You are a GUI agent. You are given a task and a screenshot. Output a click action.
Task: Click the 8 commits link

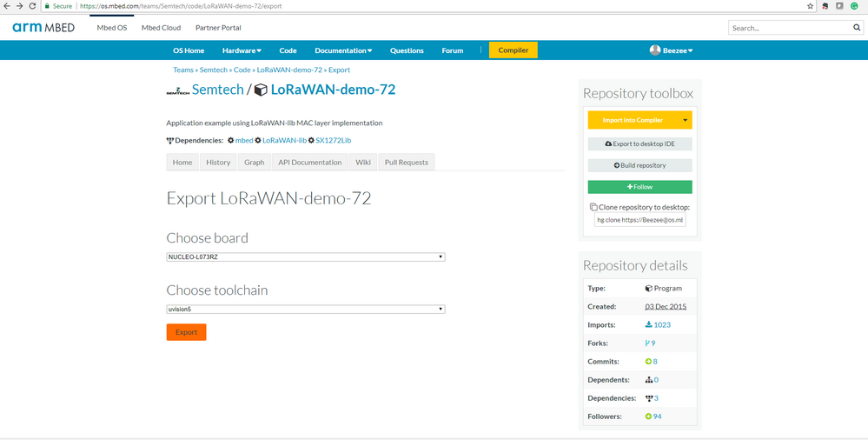[655, 362]
